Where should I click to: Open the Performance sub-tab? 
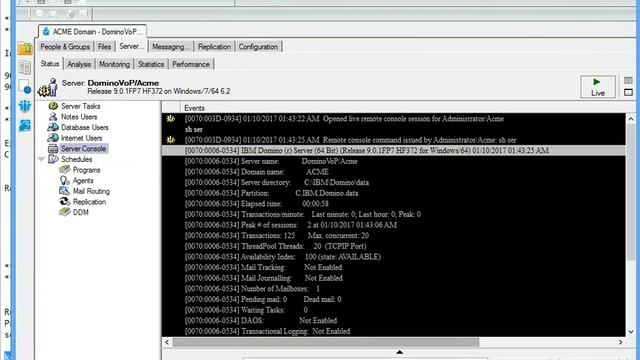coord(191,64)
